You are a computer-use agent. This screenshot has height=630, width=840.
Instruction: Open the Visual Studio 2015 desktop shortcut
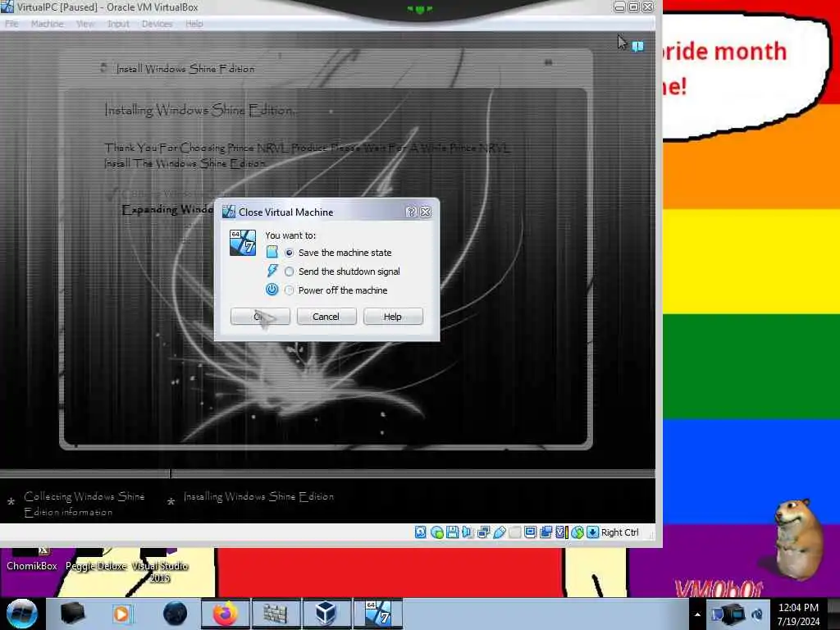pyautogui.click(x=160, y=567)
